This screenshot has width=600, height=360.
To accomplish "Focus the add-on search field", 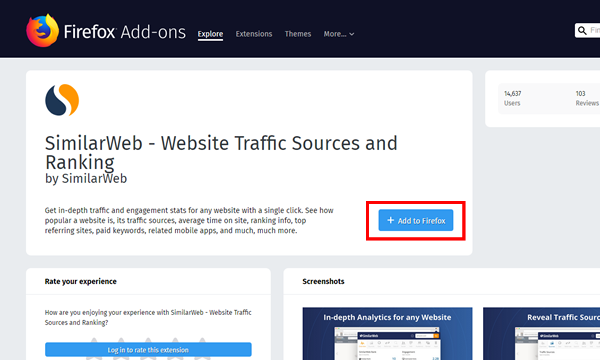I will (x=587, y=31).
